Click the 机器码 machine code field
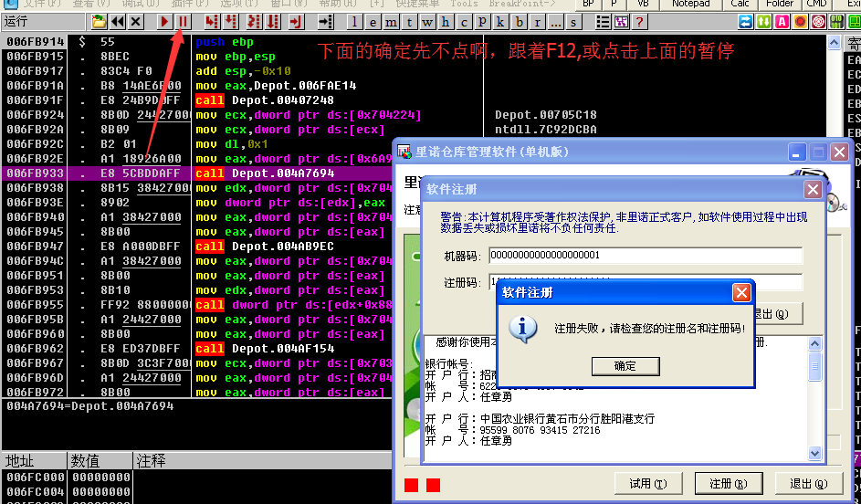Viewport: 861px width, 504px height. tap(646, 256)
